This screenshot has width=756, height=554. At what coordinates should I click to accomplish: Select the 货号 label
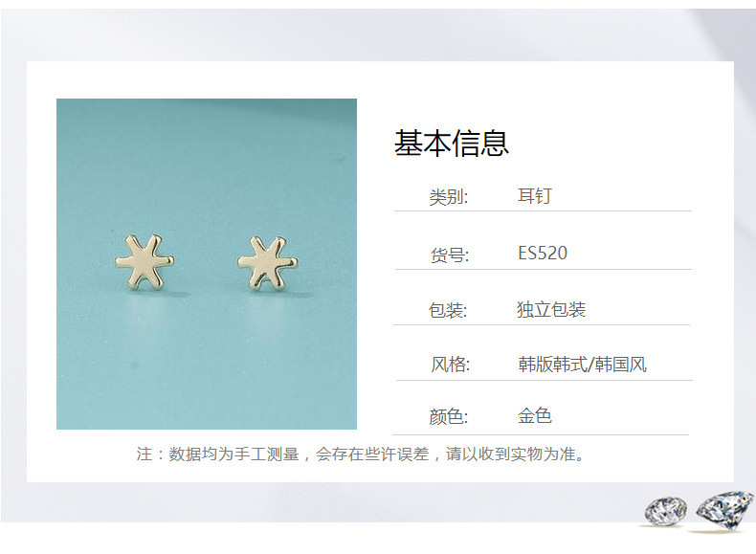tap(450, 255)
